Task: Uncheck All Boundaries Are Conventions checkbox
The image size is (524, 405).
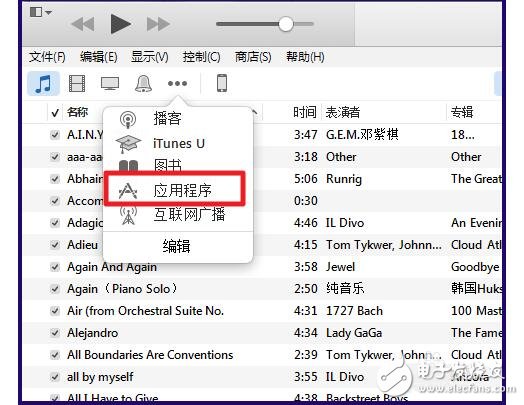Action: 55,355
